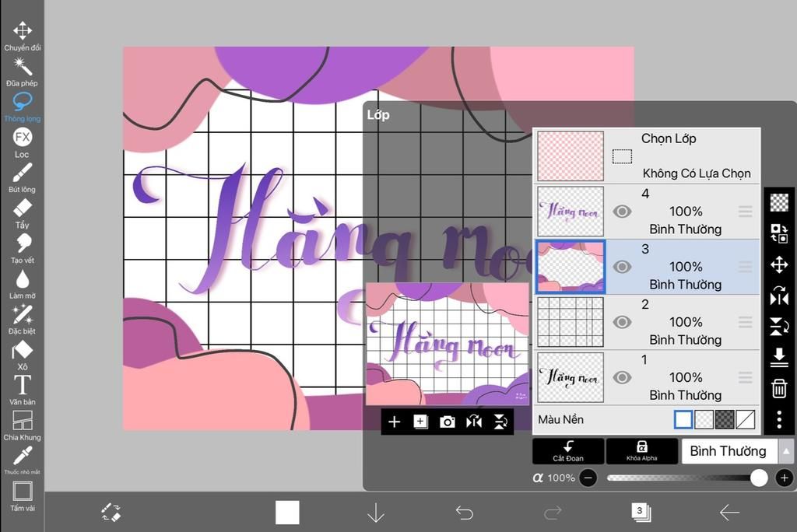Image resolution: width=797 pixels, height=532 pixels.
Task: Click the checkerboard clear layer icon
Action: [779, 202]
